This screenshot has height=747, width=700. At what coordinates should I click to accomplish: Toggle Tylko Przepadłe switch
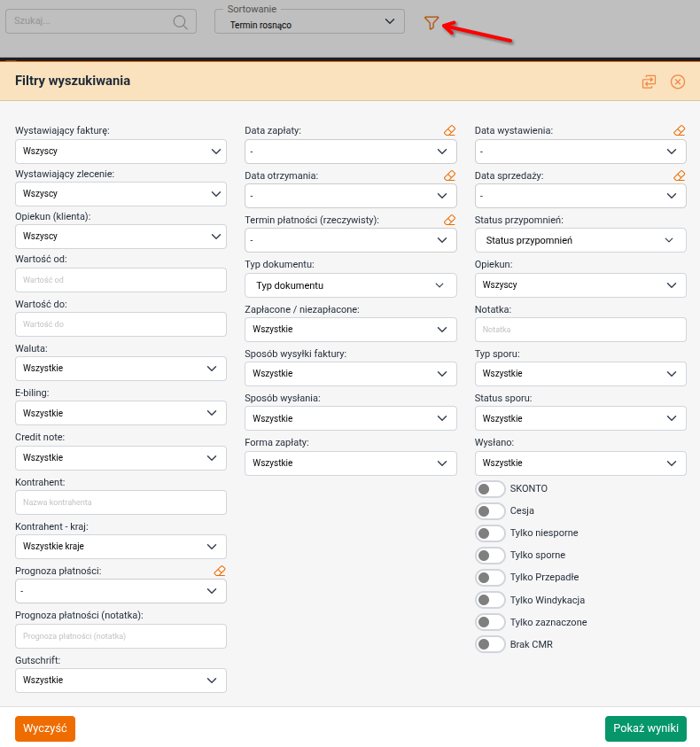tap(490, 578)
